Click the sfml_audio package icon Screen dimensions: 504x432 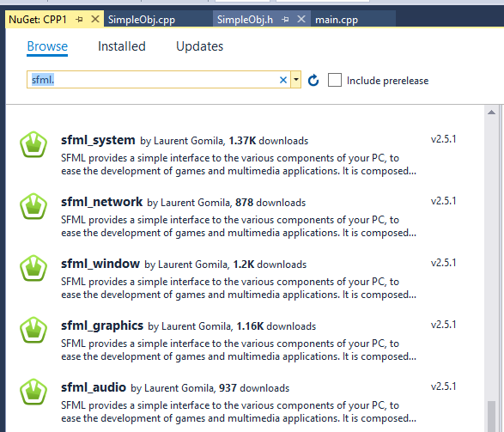click(33, 392)
